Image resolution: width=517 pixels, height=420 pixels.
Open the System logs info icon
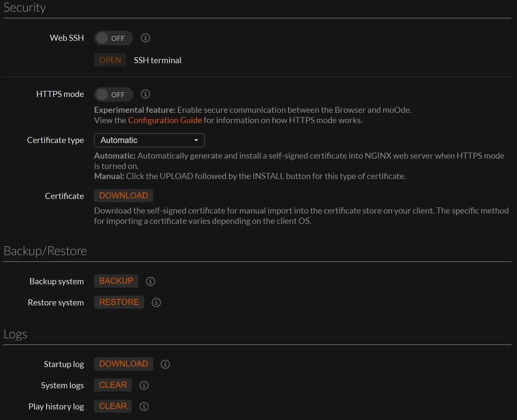click(144, 385)
